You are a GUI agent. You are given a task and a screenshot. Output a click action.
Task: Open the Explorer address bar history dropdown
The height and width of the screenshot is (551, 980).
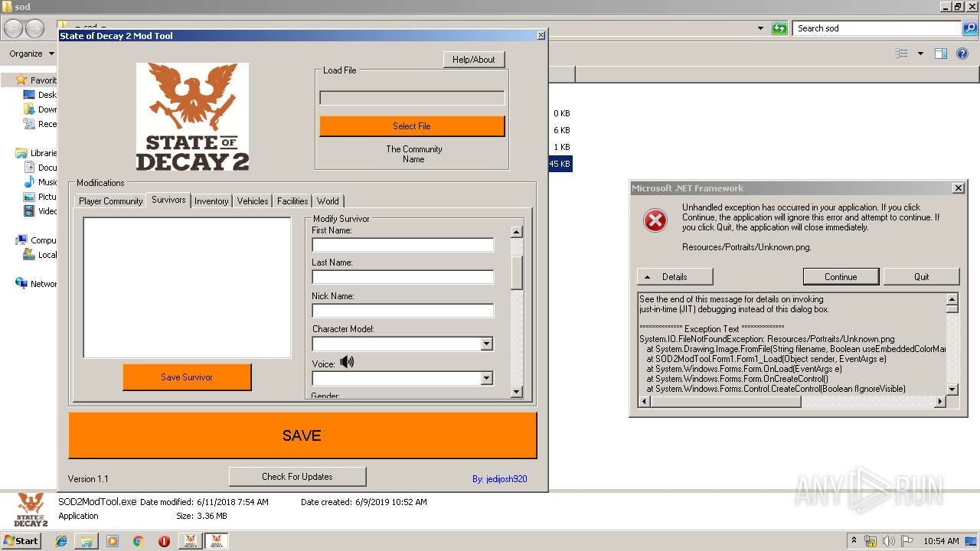click(760, 28)
